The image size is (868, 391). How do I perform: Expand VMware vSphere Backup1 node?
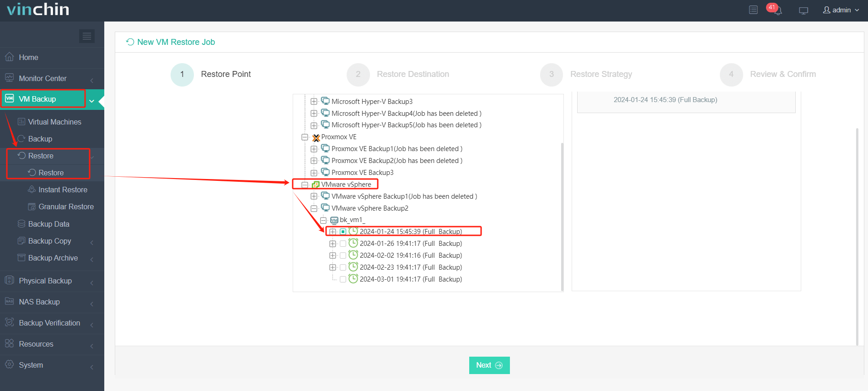point(314,196)
